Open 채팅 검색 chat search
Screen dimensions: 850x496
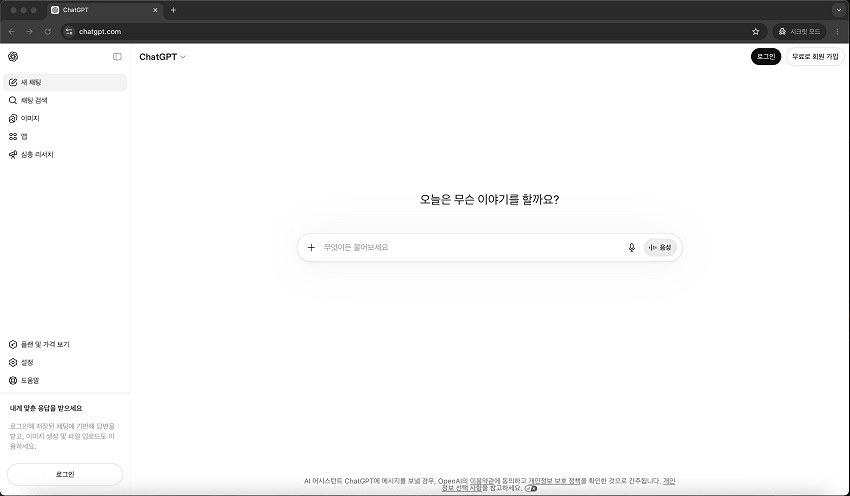coord(65,100)
